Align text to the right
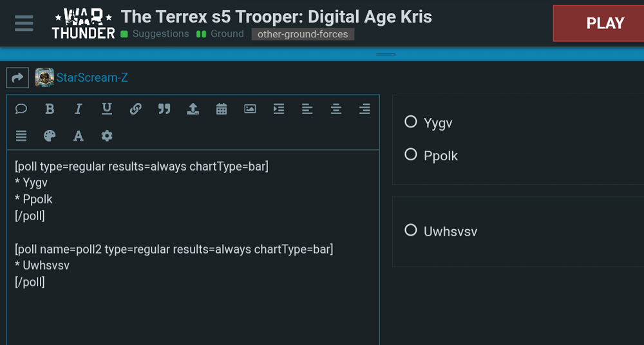The image size is (644, 345). [365, 109]
